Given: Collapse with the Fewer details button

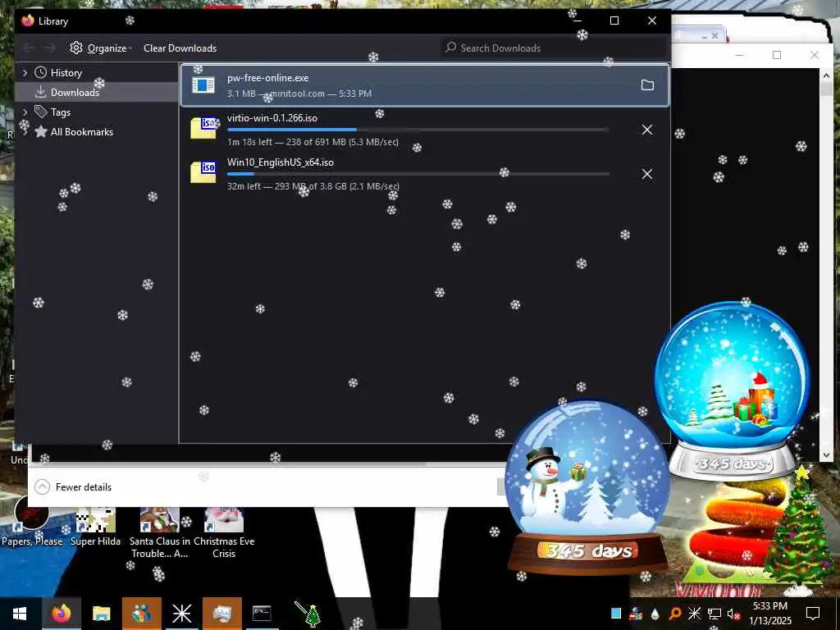Looking at the screenshot, I should [x=73, y=487].
